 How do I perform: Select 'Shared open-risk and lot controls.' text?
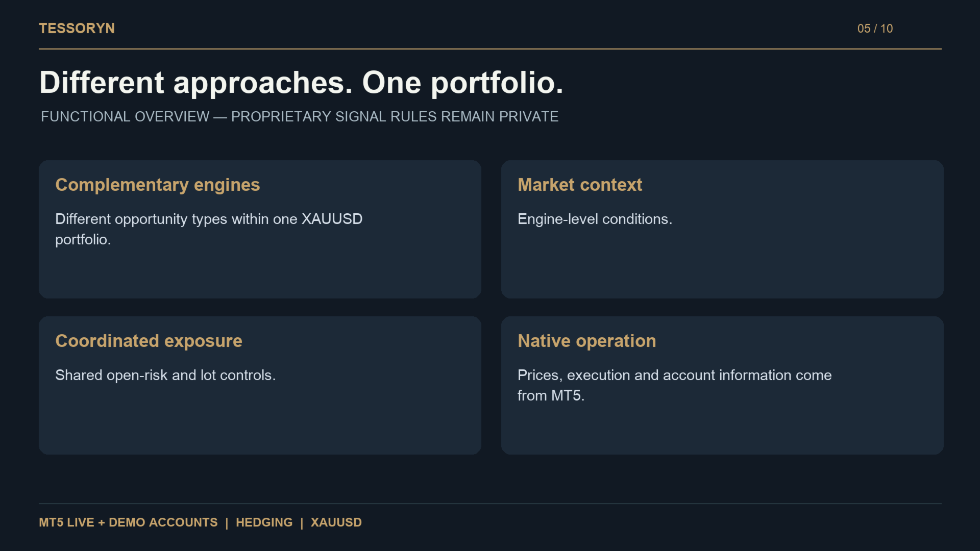point(165,375)
